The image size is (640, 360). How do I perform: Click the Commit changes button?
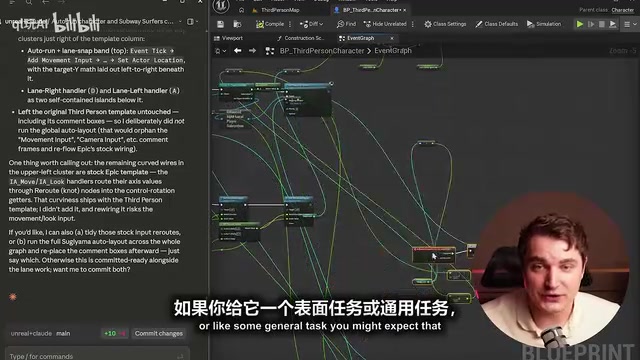pyautogui.click(x=159, y=333)
